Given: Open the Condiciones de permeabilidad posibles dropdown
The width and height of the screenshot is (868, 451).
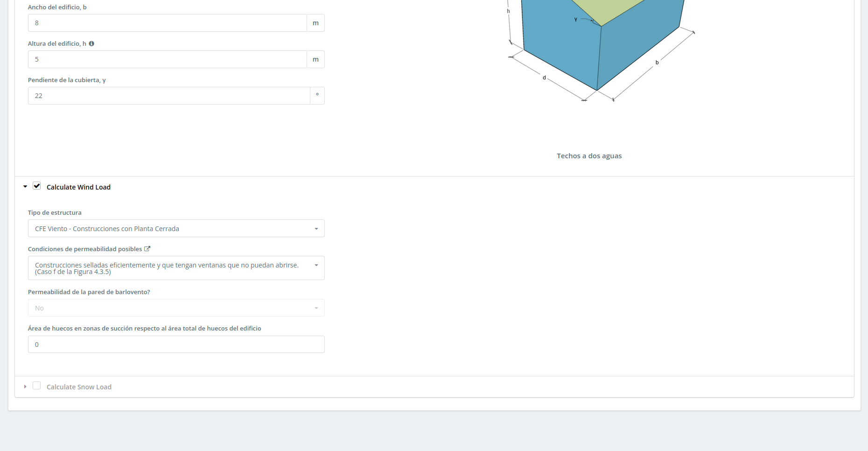Looking at the screenshot, I should click(176, 268).
